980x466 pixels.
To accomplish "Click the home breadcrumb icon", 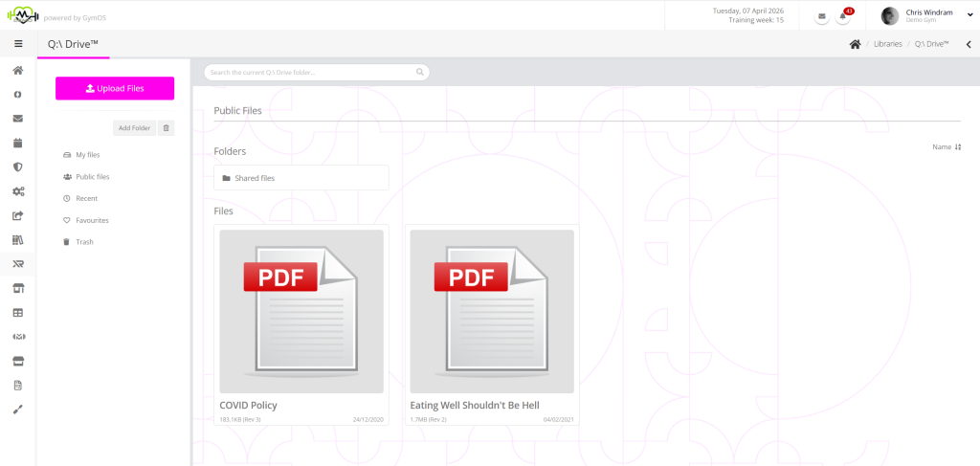I will pyautogui.click(x=855, y=44).
